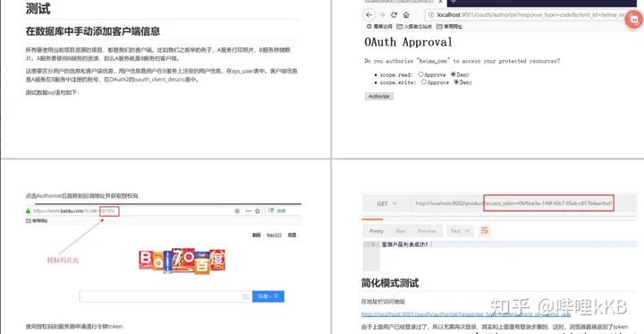Open the Text format dropdown
Image resolution: width=644 pixels, height=334 pixels.
(x=460, y=231)
